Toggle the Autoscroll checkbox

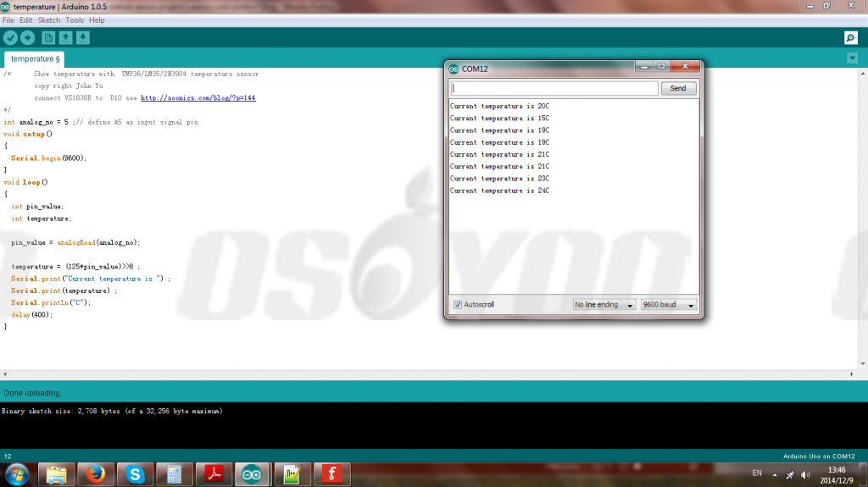click(458, 305)
